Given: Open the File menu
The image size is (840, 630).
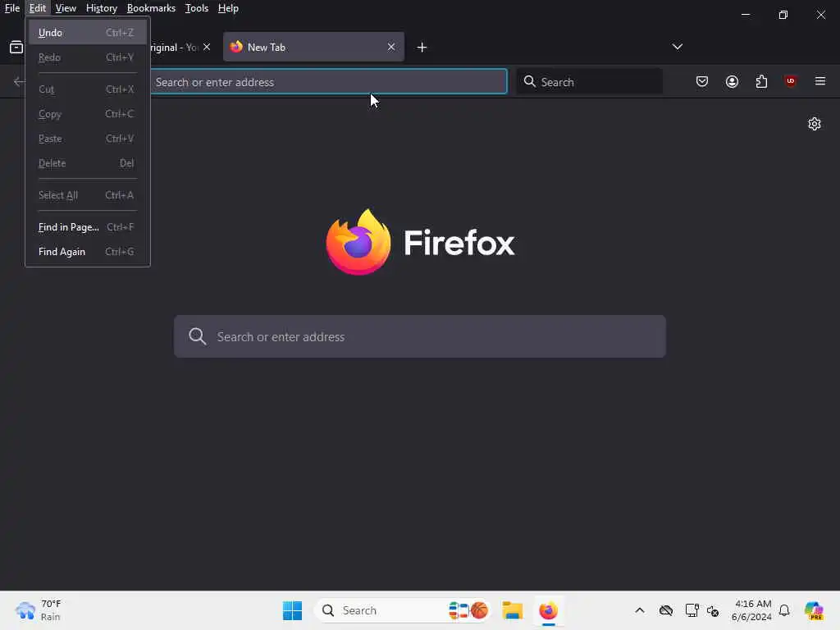Looking at the screenshot, I should 11,8.
